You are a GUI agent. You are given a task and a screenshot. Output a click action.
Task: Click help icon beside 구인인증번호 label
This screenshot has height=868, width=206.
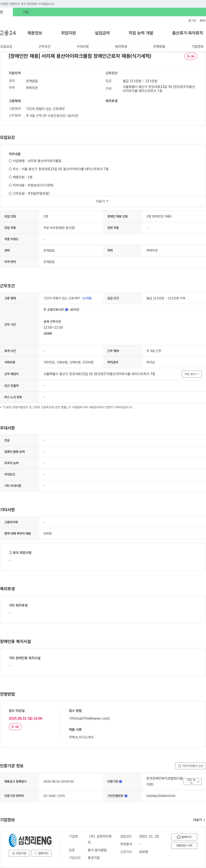tap(126, 796)
